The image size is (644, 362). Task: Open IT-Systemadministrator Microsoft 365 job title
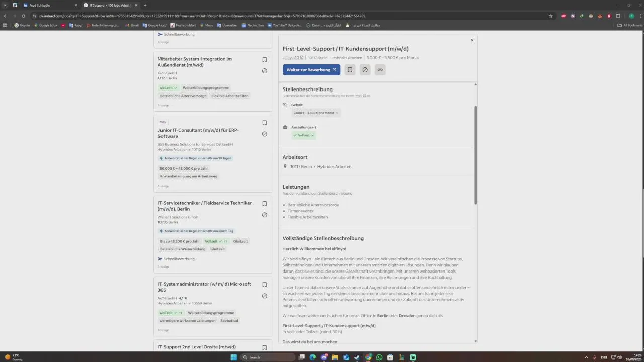pos(204,287)
